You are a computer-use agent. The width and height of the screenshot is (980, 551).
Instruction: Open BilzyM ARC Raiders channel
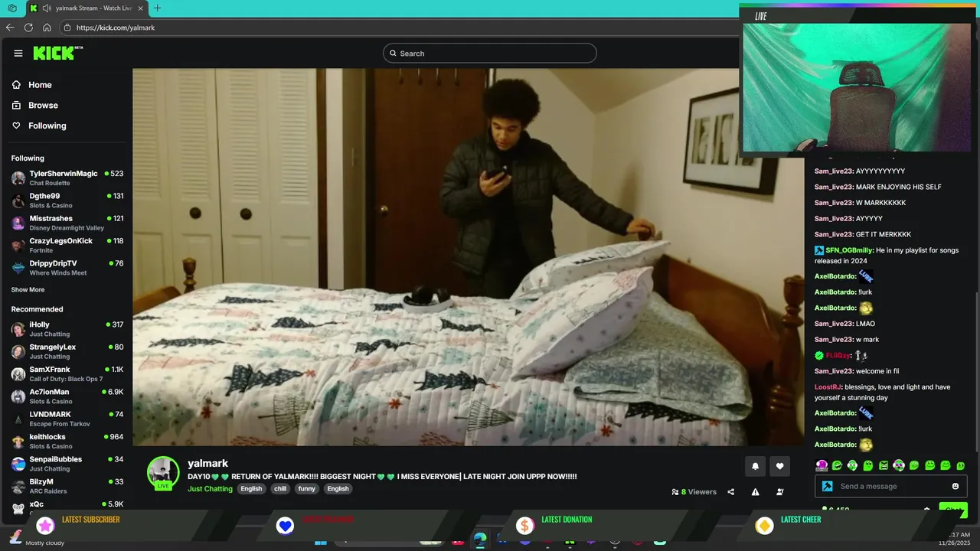point(67,486)
